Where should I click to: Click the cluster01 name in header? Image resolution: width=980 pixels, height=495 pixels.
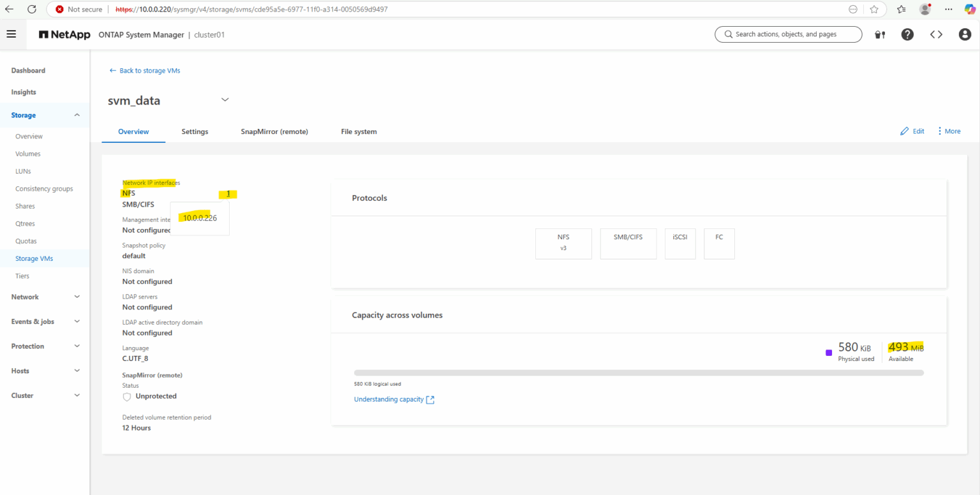[209, 34]
